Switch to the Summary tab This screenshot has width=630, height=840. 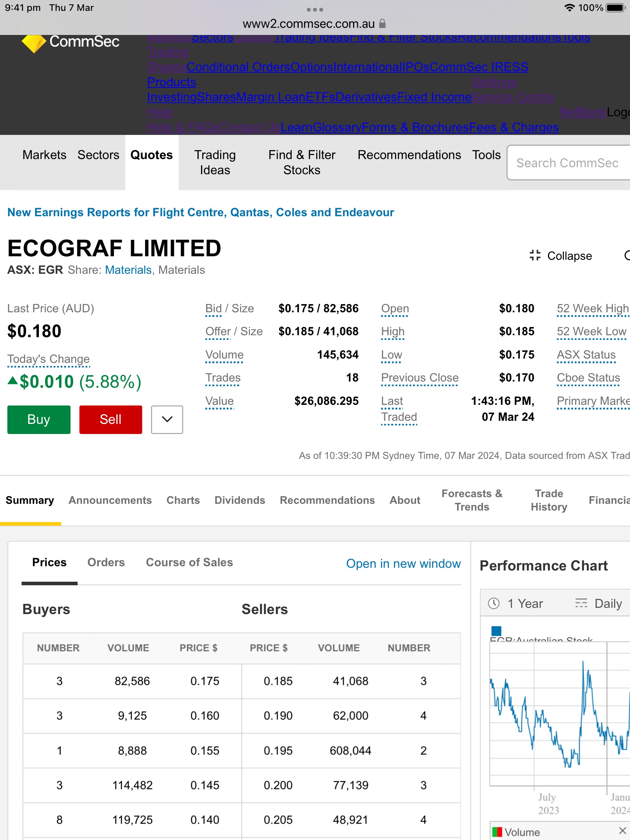pyautogui.click(x=30, y=500)
